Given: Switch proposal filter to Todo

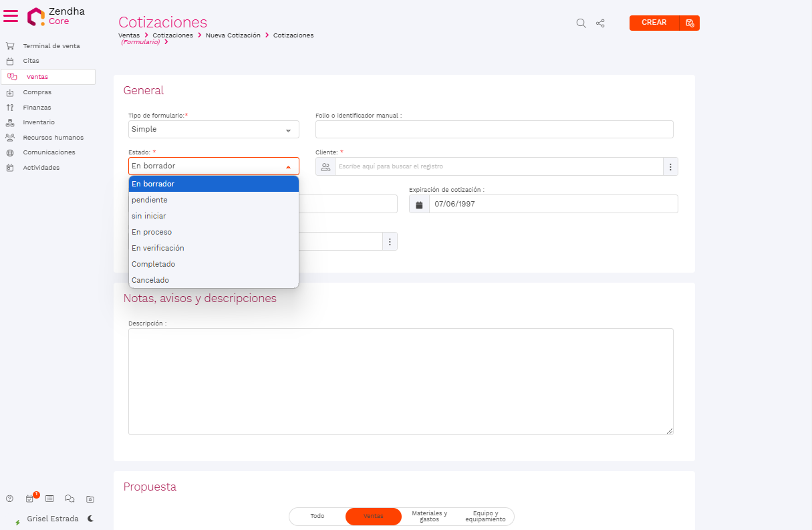Looking at the screenshot, I should click(x=317, y=517).
